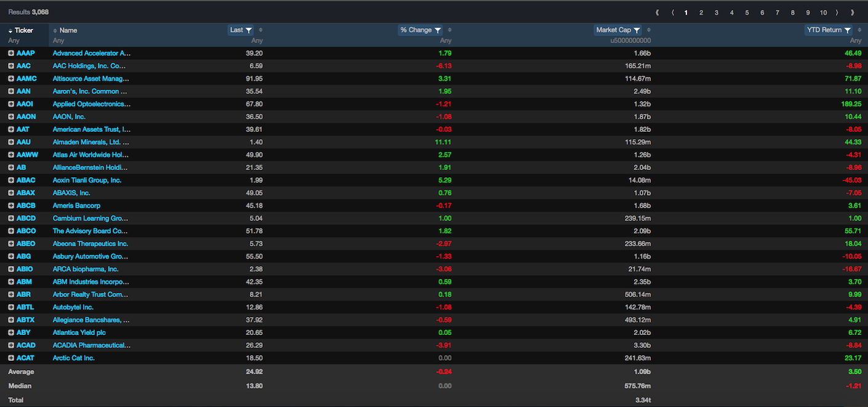Expand the AAOI row
Screen dimensions: 868x407
tap(11, 104)
